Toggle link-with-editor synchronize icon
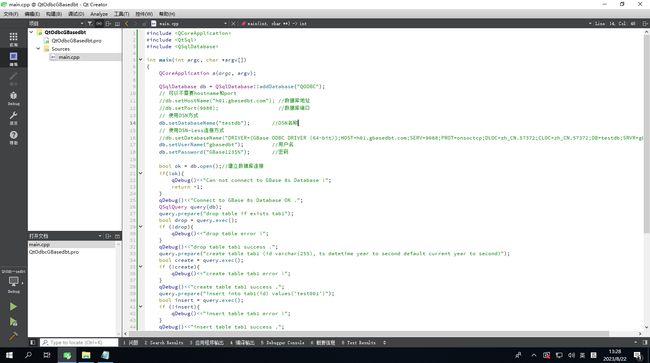 coord(99,24)
